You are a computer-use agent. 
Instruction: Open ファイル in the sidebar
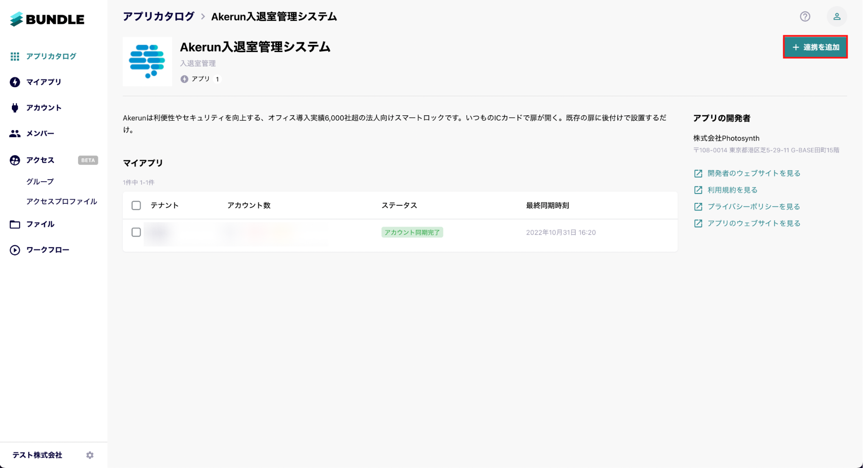[40, 224]
